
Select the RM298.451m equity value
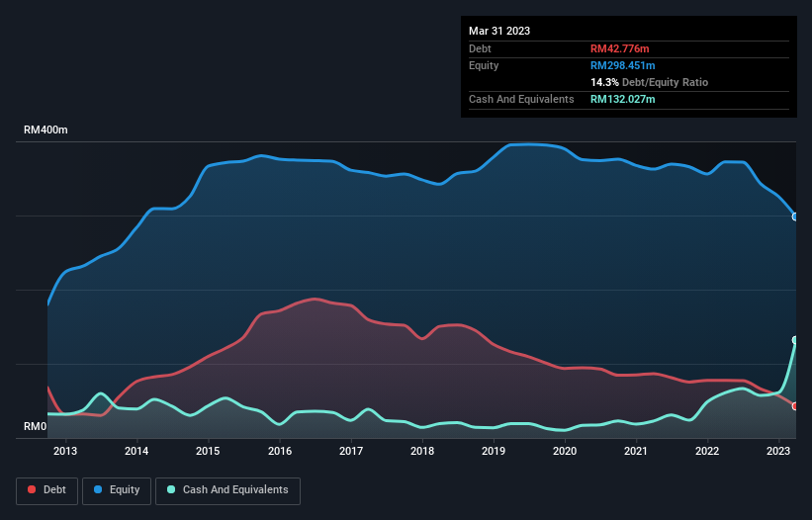pos(625,65)
